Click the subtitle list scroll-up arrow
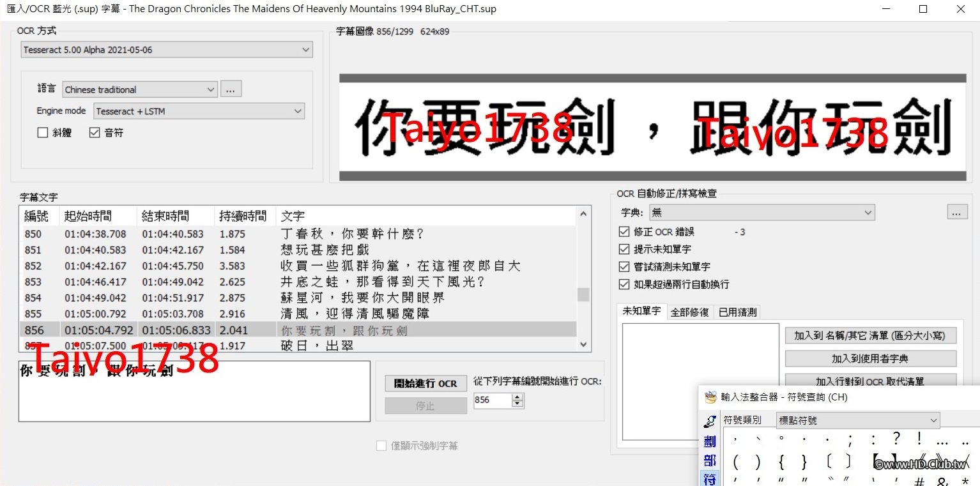Image resolution: width=980 pixels, height=486 pixels. tap(583, 214)
